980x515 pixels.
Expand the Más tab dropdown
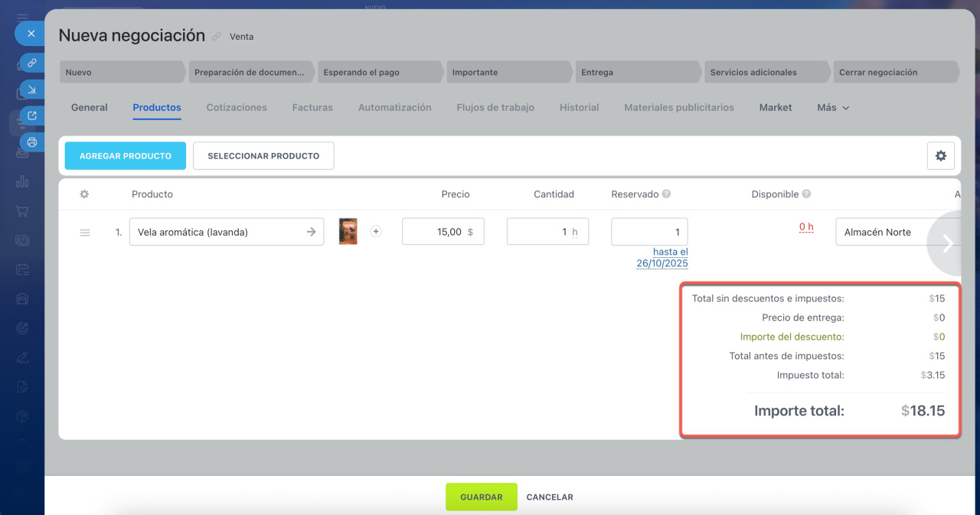[x=833, y=108]
